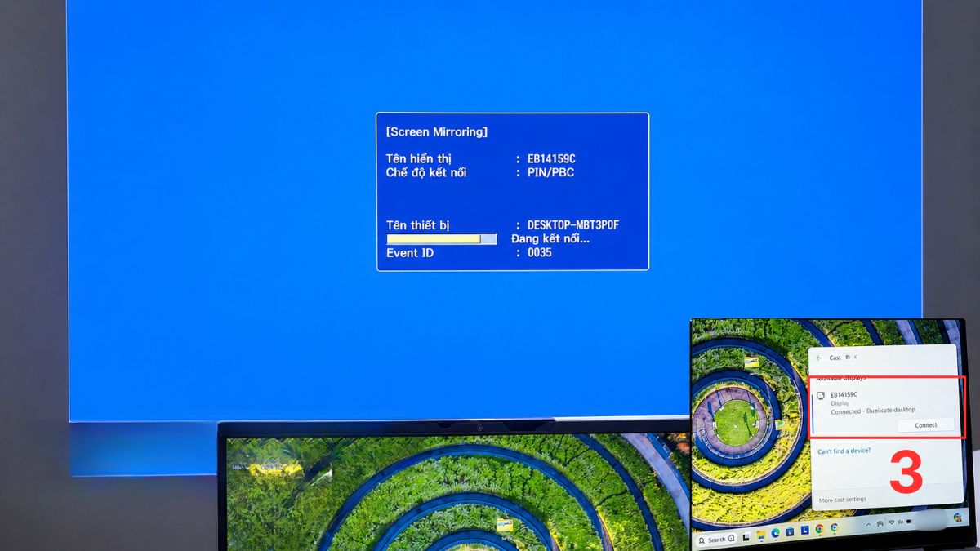Viewport: 980px width, 551px height.
Task: Go back using the Cast panel arrow
Action: click(818, 358)
